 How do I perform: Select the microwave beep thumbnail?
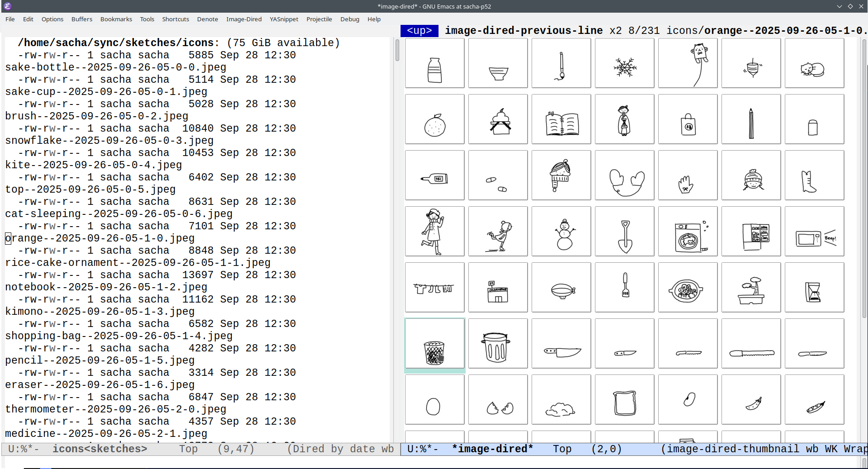(x=814, y=232)
